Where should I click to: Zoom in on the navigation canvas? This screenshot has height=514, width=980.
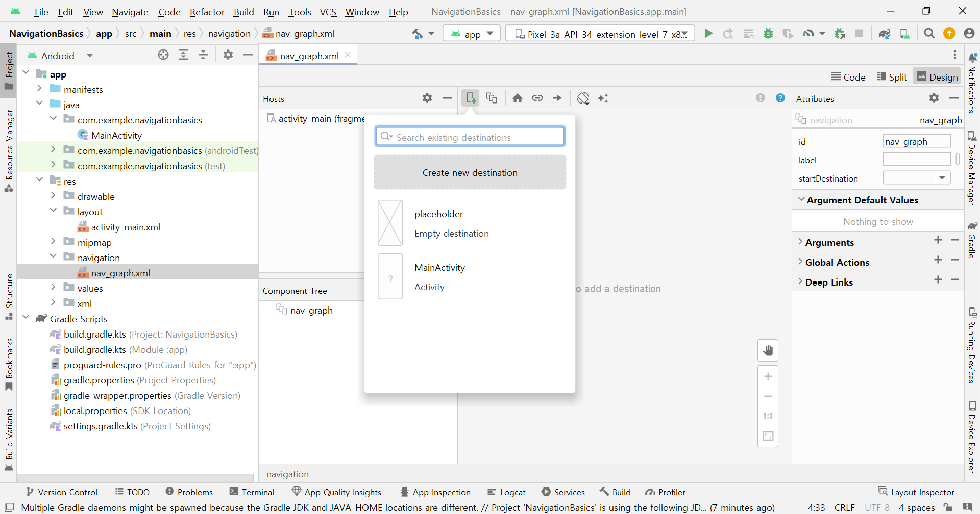click(x=768, y=376)
